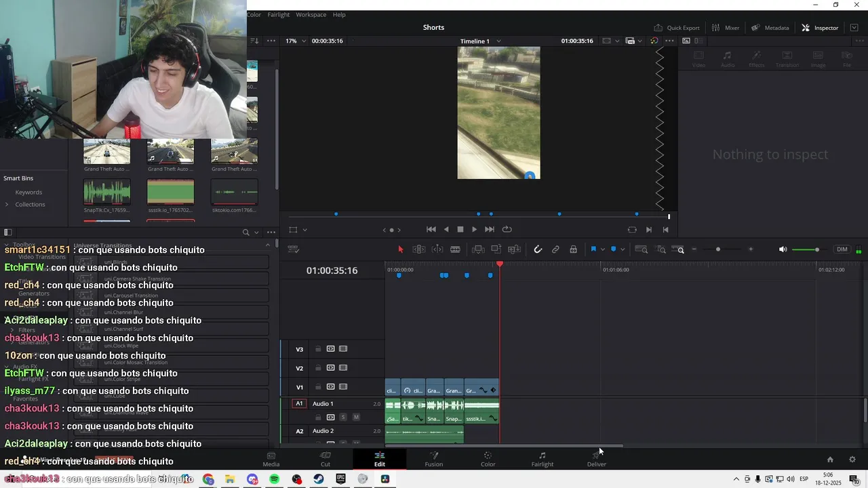Screen dimensions: 868x488
Task: Open the Workspace menu
Action: coord(311,14)
